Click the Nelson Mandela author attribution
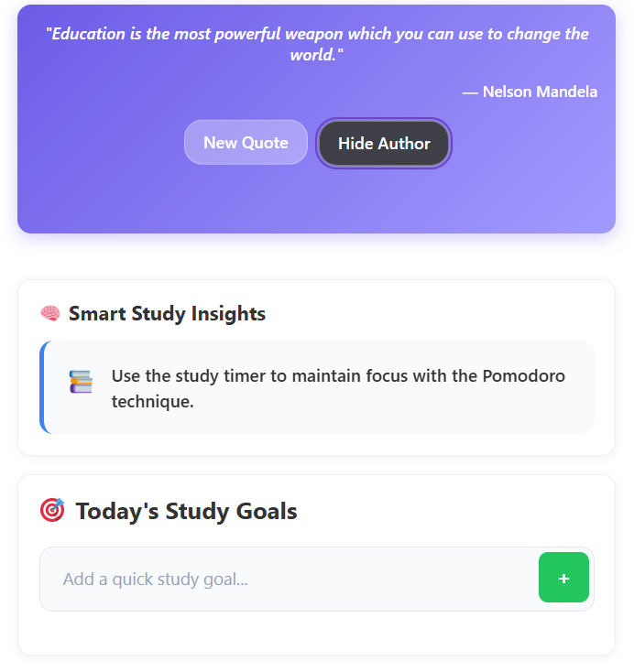The image size is (634, 672). (530, 92)
